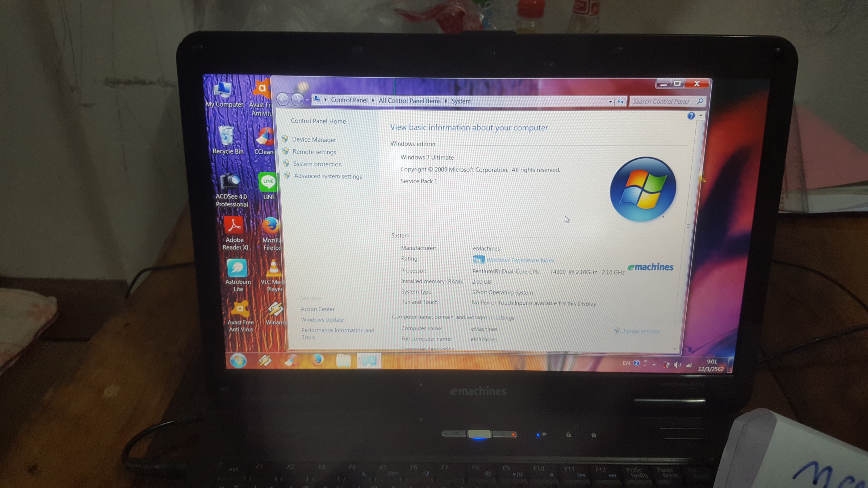The height and width of the screenshot is (488, 868).
Task: Open the Recycle Bin desktop icon
Action: coord(227,140)
